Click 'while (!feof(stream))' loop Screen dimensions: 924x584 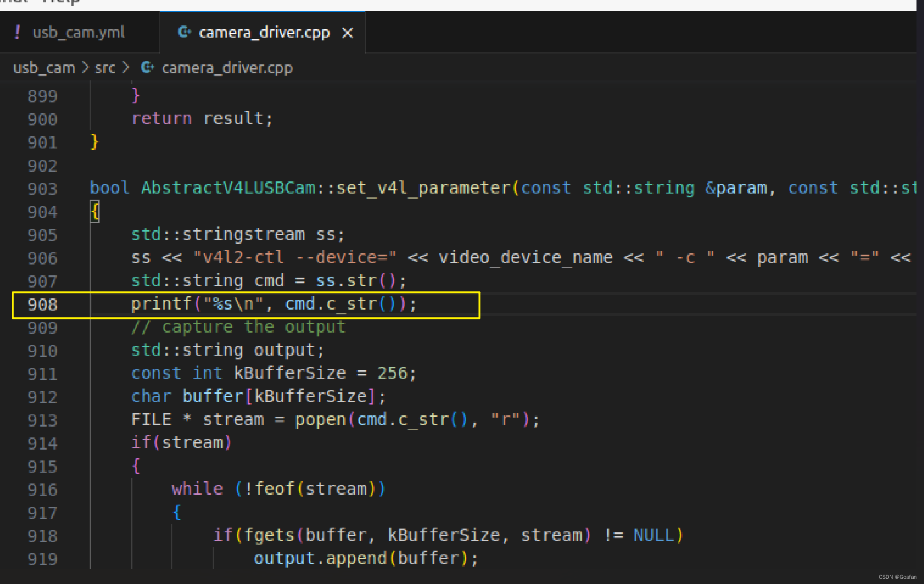tap(279, 489)
